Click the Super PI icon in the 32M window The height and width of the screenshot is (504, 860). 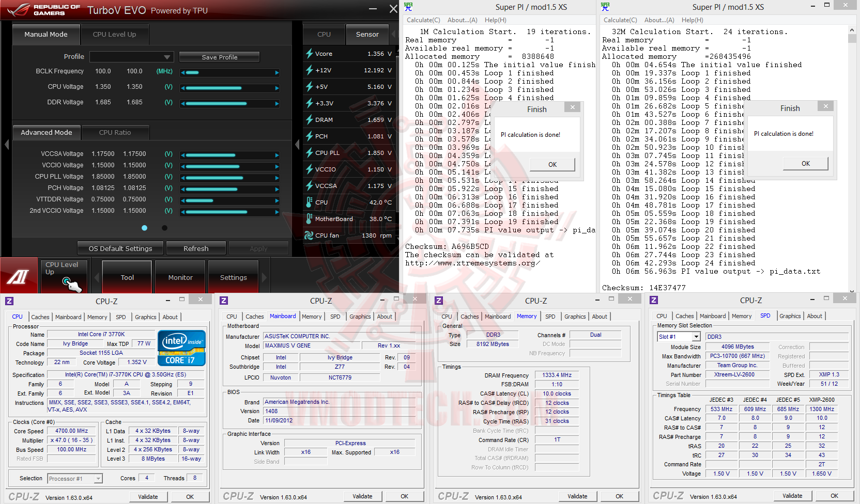pos(605,7)
